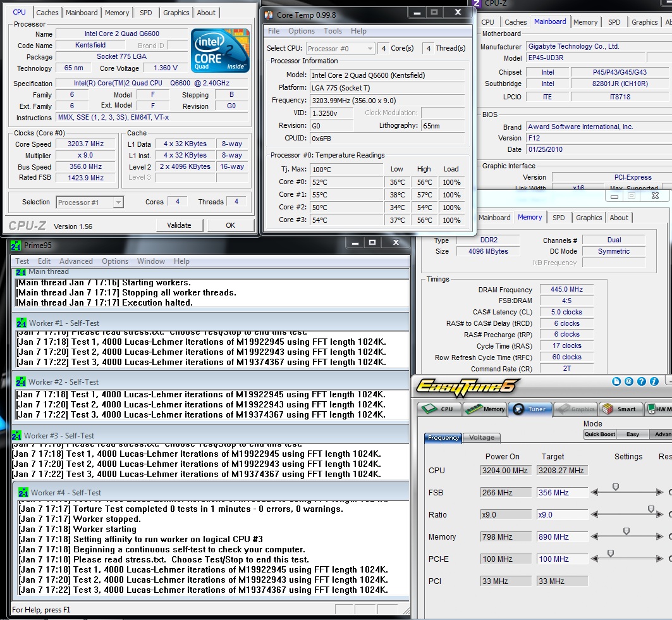This screenshot has width=672, height=620.
Task: Click the EasyTune6 document icon in header
Action: [x=617, y=381]
